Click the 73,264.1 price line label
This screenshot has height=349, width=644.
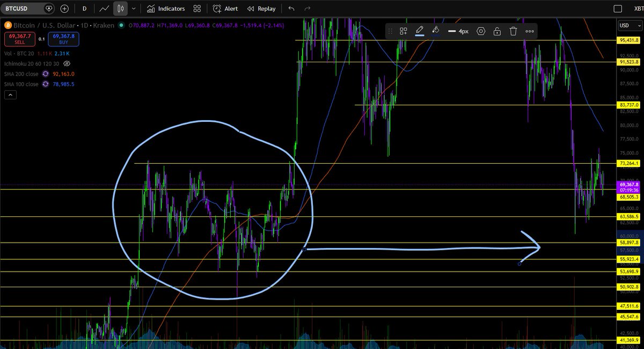(x=628, y=163)
